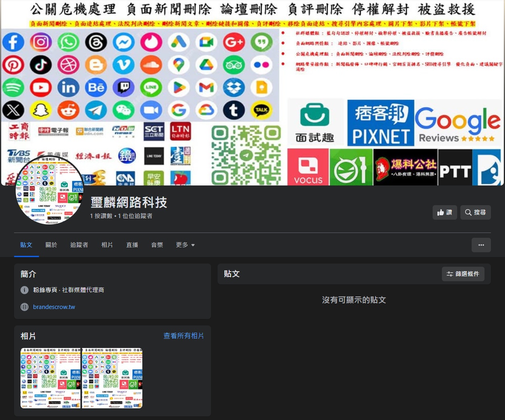Screen dimensions: 505x420
Task: Open the 篩選條件 filter button
Action: tap(463, 274)
